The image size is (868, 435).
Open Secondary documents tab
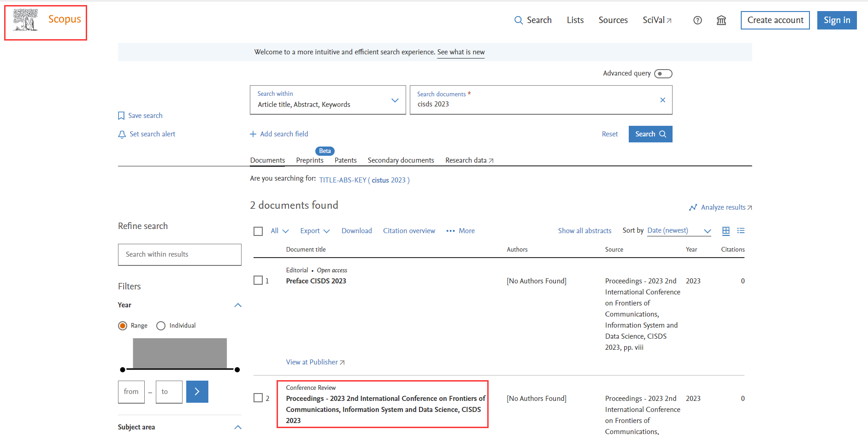401,160
